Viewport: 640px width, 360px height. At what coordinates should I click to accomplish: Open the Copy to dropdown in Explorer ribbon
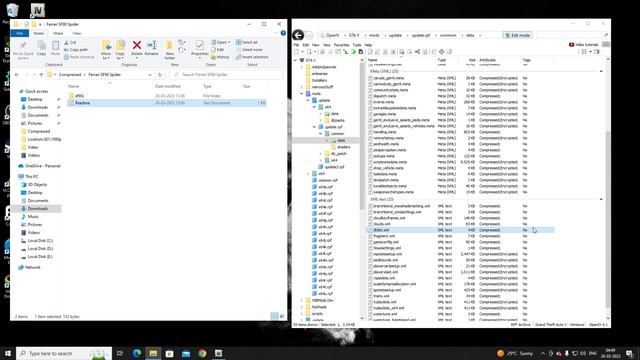pos(120,50)
